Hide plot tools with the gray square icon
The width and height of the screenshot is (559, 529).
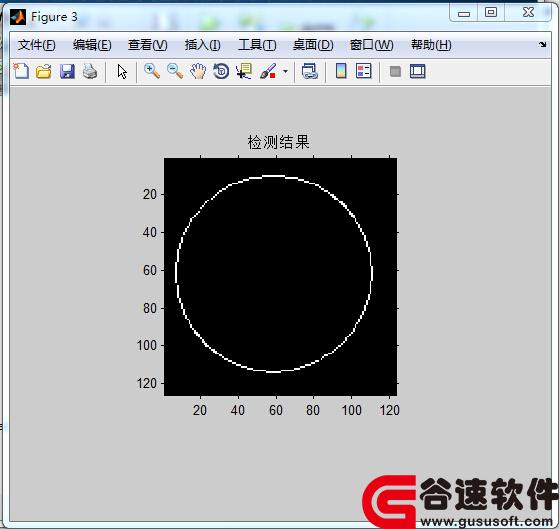(x=395, y=72)
